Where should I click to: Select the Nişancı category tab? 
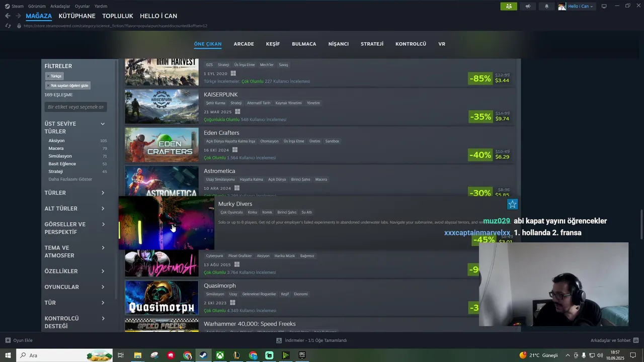[338, 44]
